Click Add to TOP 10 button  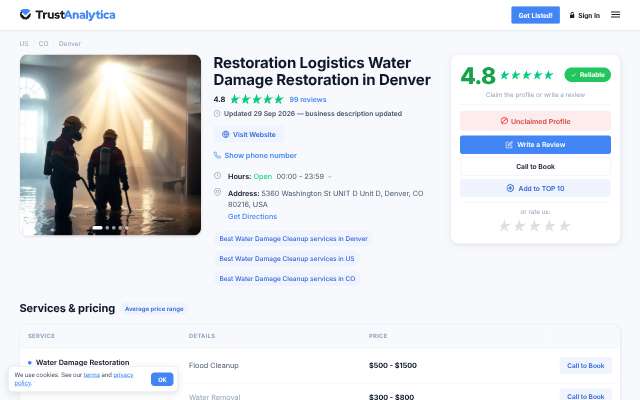point(535,188)
